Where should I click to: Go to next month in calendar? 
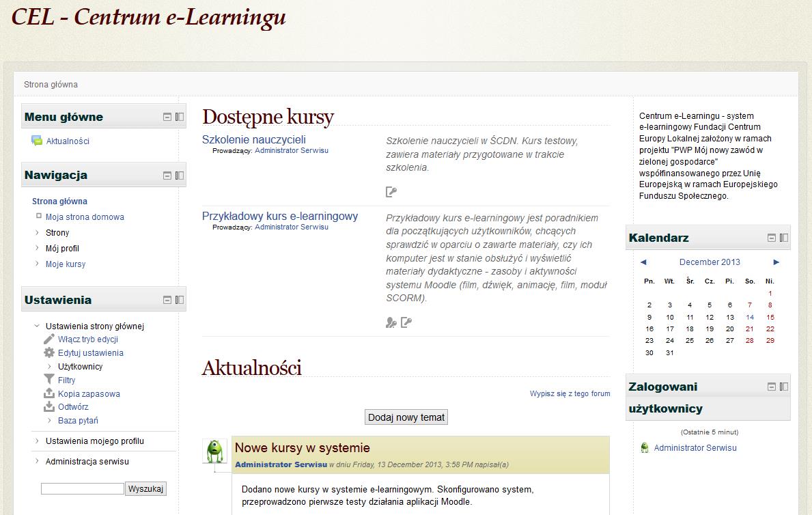pyautogui.click(x=776, y=262)
